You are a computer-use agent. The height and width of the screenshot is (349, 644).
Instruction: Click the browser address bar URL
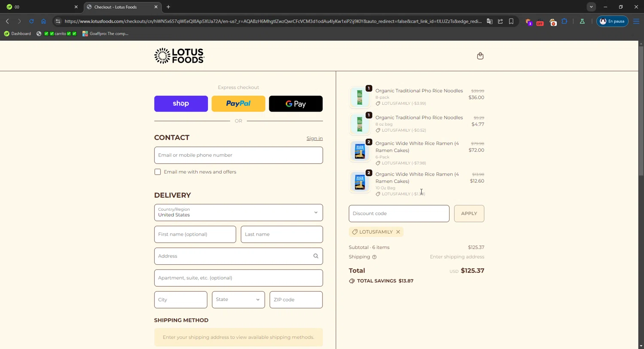click(273, 21)
